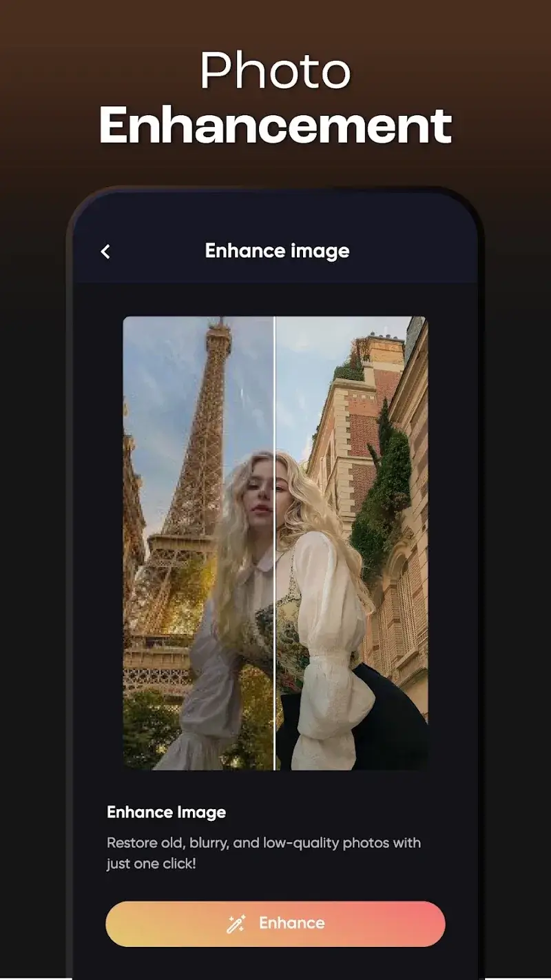This screenshot has width=551, height=980.
Task: Click the bold 'Enhancement' headline
Action: point(275,125)
